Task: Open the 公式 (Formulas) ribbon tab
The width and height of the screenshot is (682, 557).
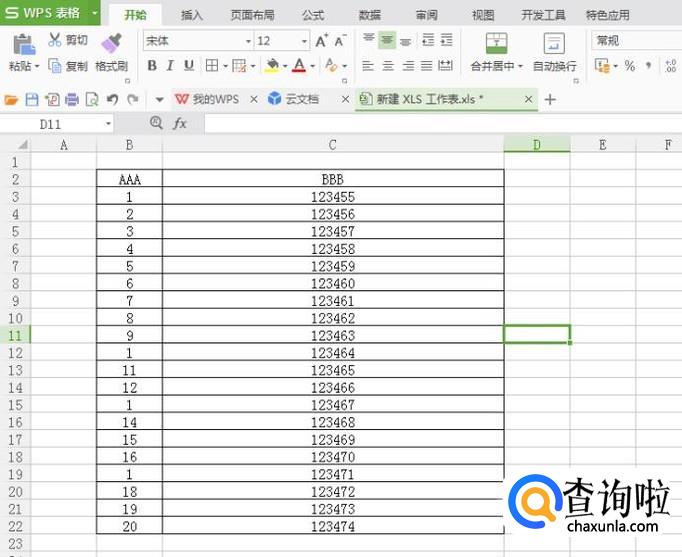Action: (x=312, y=15)
